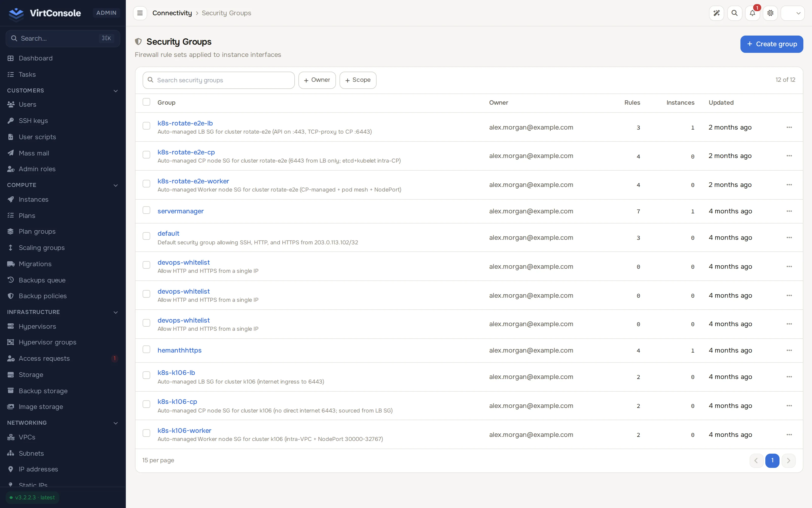Click the Backups queue history icon
Image resolution: width=812 pixels, height=508 pixels.
click(x=11, y=280)
